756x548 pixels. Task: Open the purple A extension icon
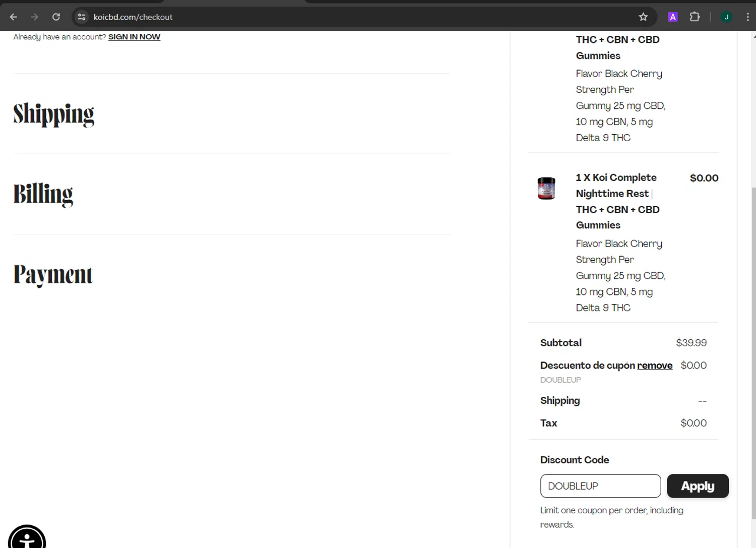(x=673, y=17)
